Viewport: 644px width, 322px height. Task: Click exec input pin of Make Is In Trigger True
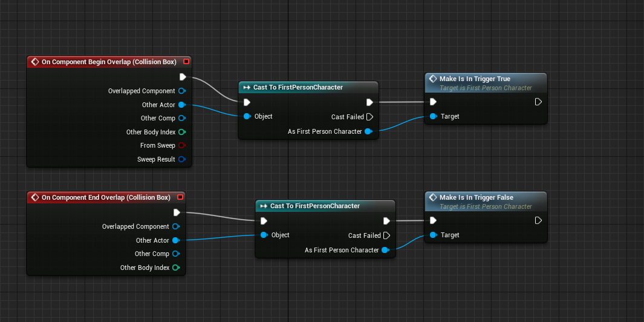tap(433, 102)
